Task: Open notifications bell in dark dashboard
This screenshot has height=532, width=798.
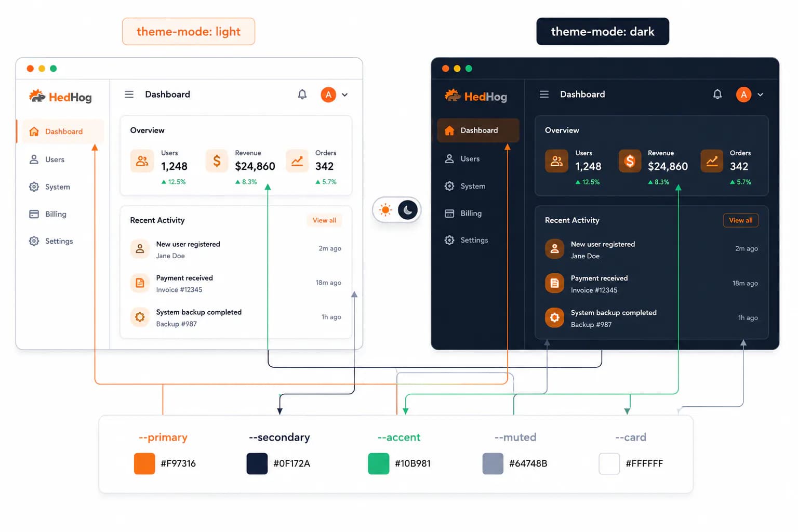Action: click(x=717, y=94)
